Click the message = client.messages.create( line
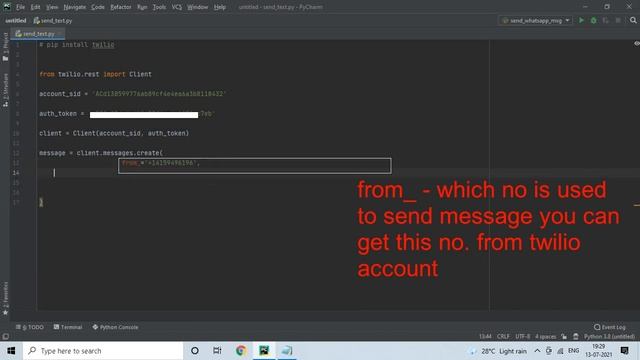640x360 pixels. click(x=101, y=153)
